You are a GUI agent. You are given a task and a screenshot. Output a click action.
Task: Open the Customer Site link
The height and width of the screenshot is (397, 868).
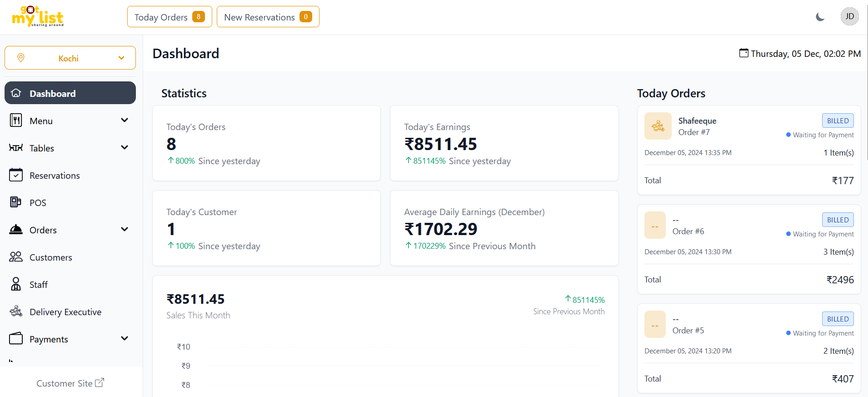[x=70, y=383]
